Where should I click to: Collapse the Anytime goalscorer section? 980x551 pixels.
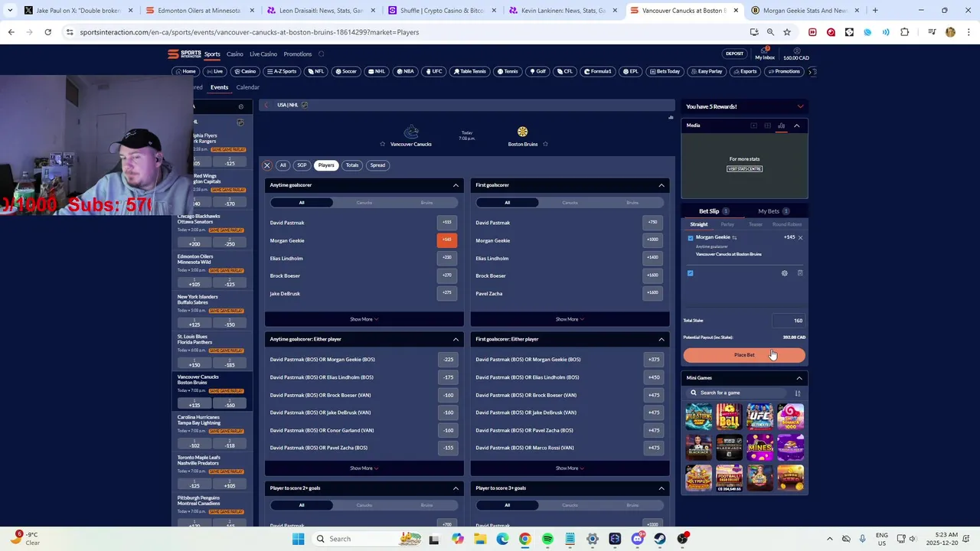pos(456,185)
